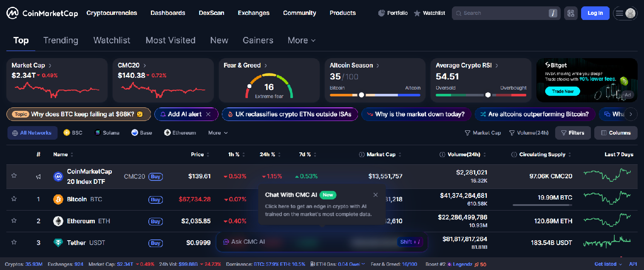Open the Cryptocurrencies menu
Image resolution: width=644 pixels, height=270 pixels.
pos(112,13)
